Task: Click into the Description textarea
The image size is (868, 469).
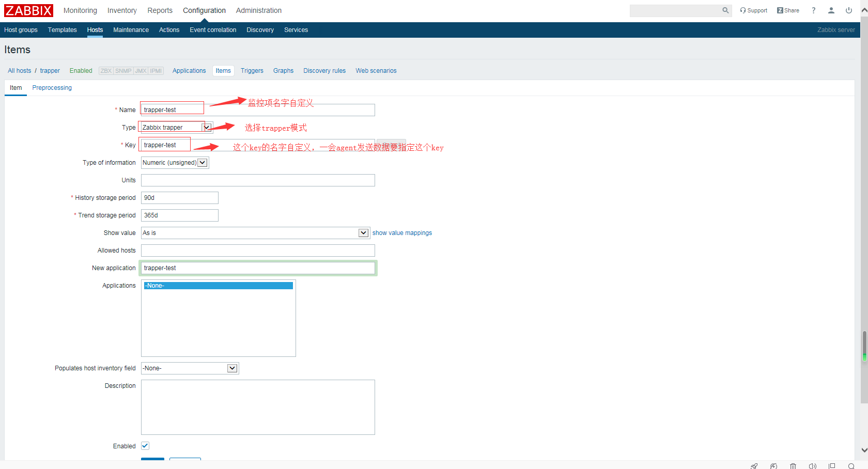Action: pyautogui.click(x=258, y=408)
